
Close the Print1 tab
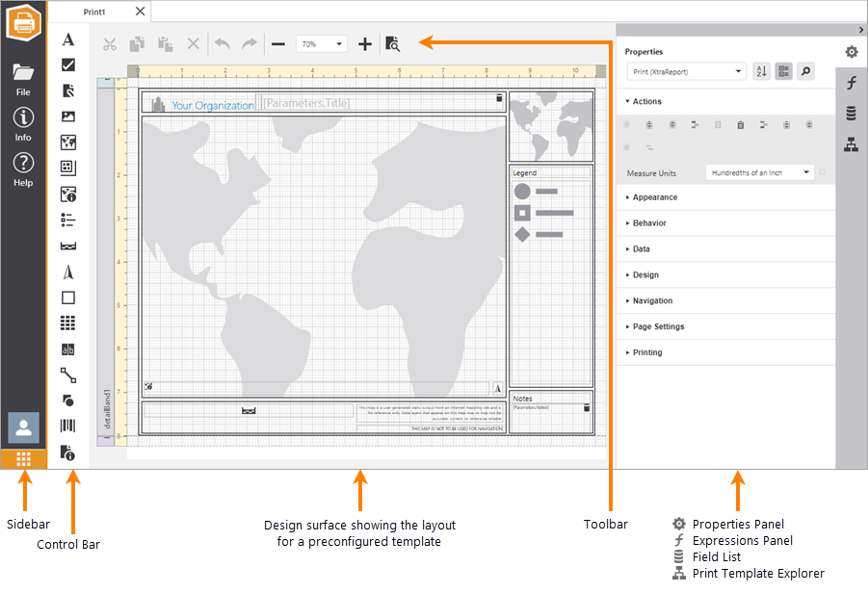click(140, 12)
